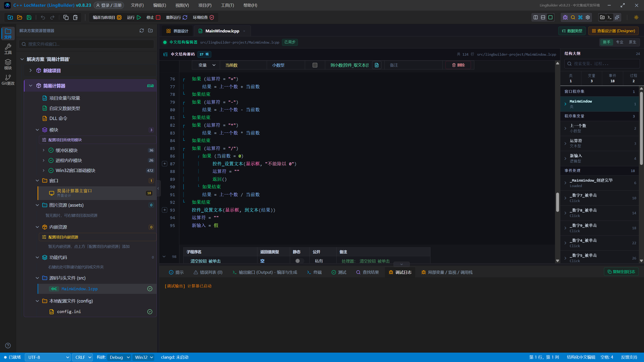Click the redo arrow in the toolbar

coord(52,17)
